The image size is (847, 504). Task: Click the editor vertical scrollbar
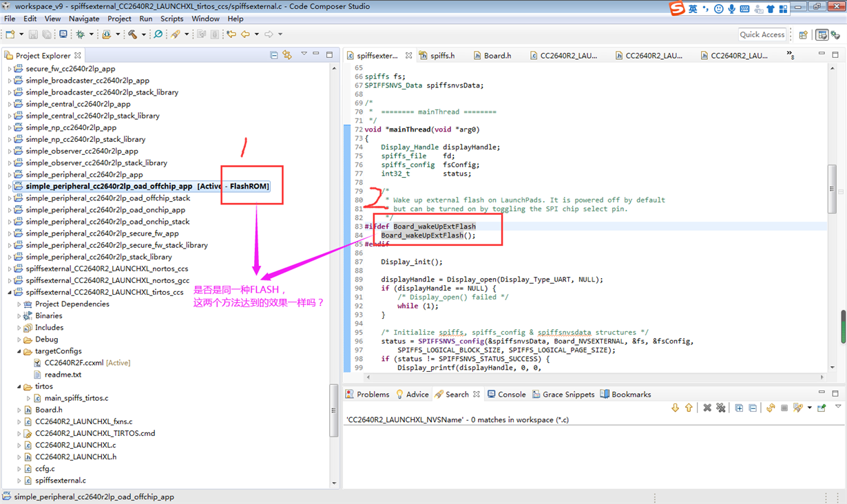[833, 218]
